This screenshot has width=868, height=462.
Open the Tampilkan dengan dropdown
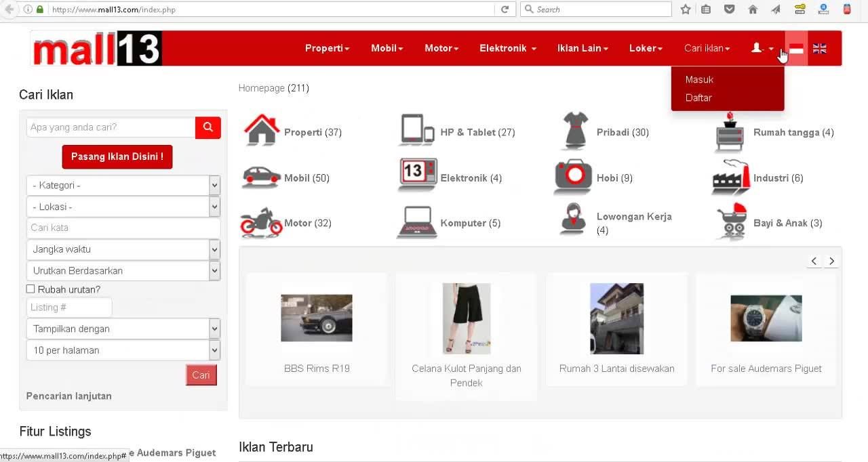(123, 329)
